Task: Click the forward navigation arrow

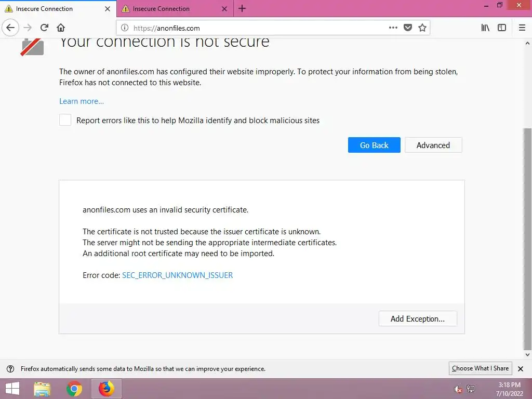Action: pos(28,28)
